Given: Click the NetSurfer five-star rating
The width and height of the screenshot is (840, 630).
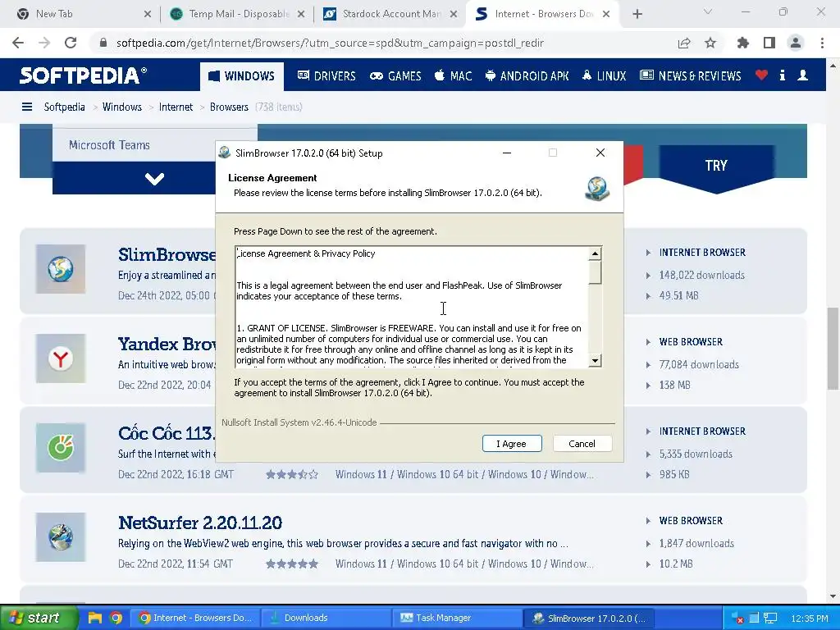Looking at the screenshot, I should tap(292, 564).
